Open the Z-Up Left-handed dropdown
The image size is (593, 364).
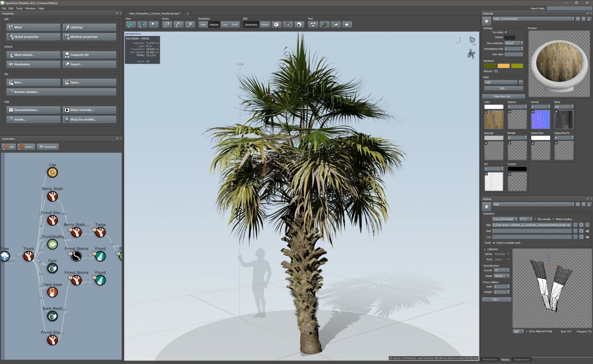505,219
